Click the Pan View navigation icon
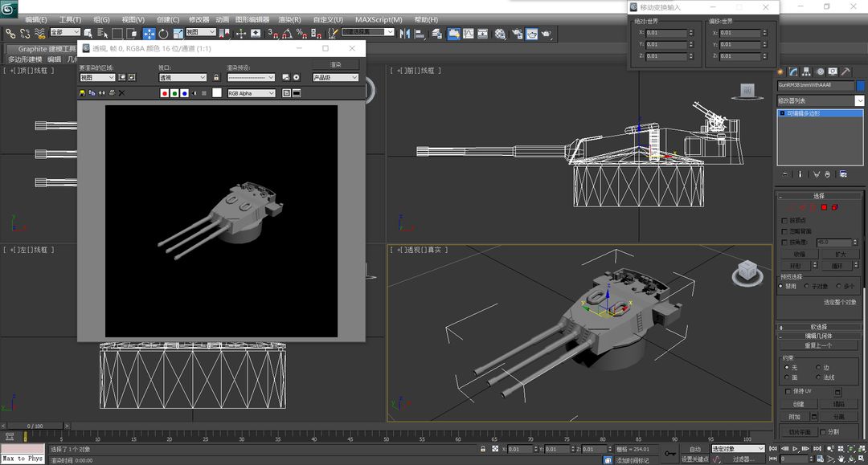The image size is (868, 465). (x=841, y=459)
